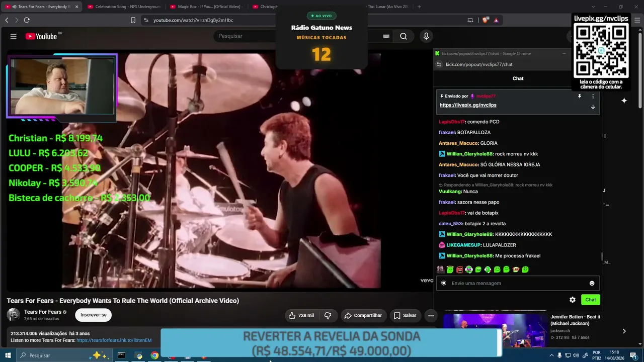Open taskbar clock showing 15:18
644x362 pixels.
click(x=614, y=355)
